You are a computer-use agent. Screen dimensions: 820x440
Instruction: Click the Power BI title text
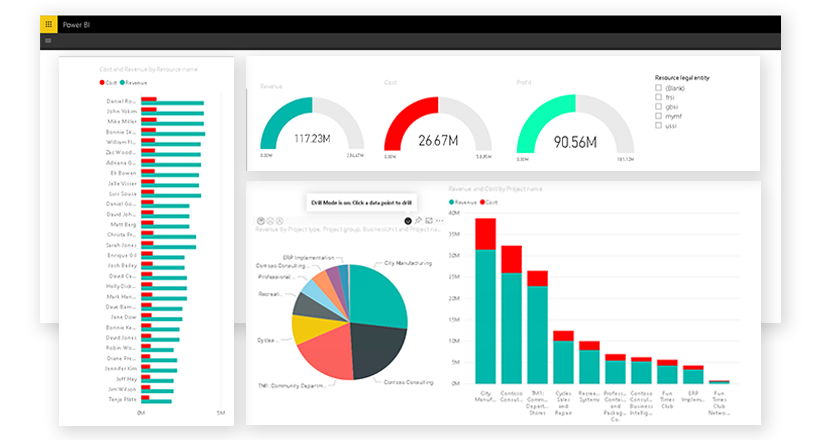[x=76, y=25]
